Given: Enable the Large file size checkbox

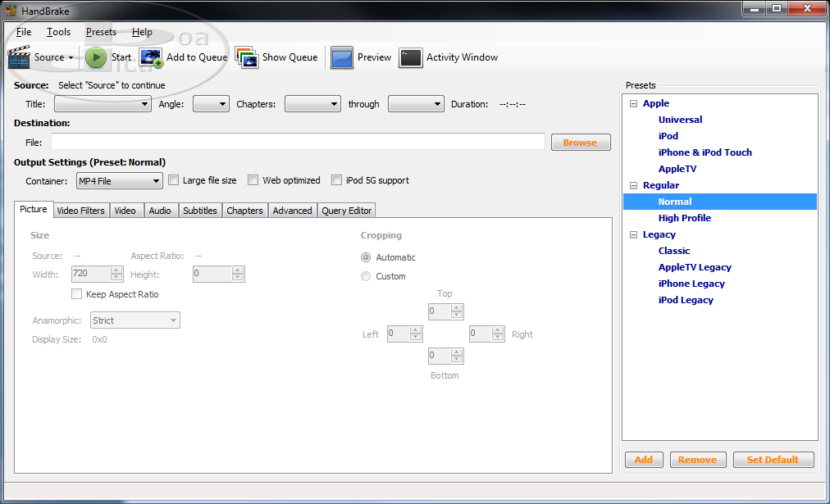Looking at the screenshot, I should (173, 180).
